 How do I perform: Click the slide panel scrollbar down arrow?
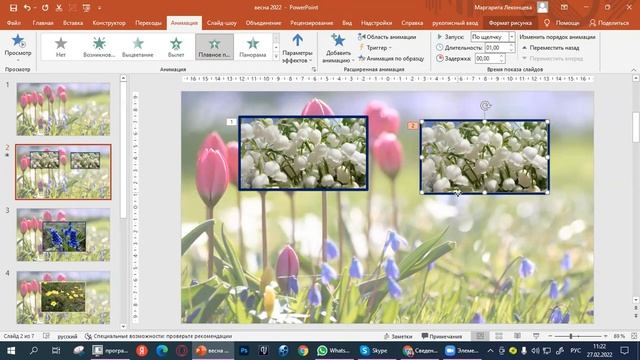click(x=123, y=327)
